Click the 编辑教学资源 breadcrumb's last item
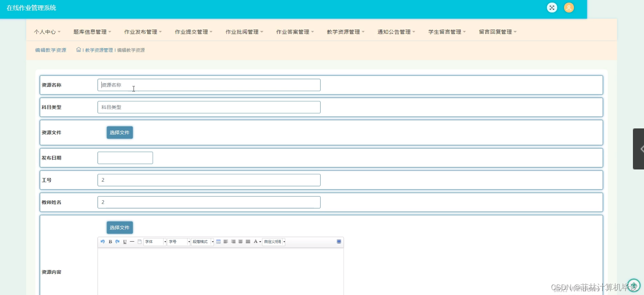Viewport: 644px width, 295px height. (x=131, y=50)
